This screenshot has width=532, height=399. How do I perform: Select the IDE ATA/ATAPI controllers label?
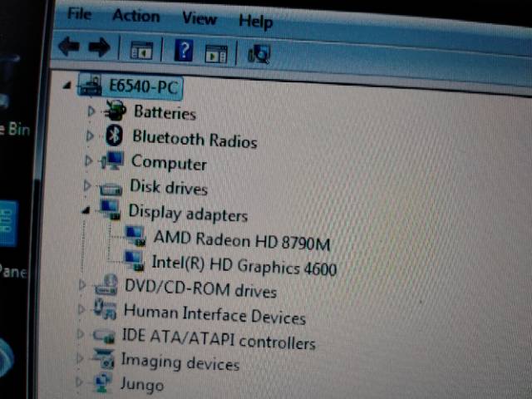pos(219,339)
